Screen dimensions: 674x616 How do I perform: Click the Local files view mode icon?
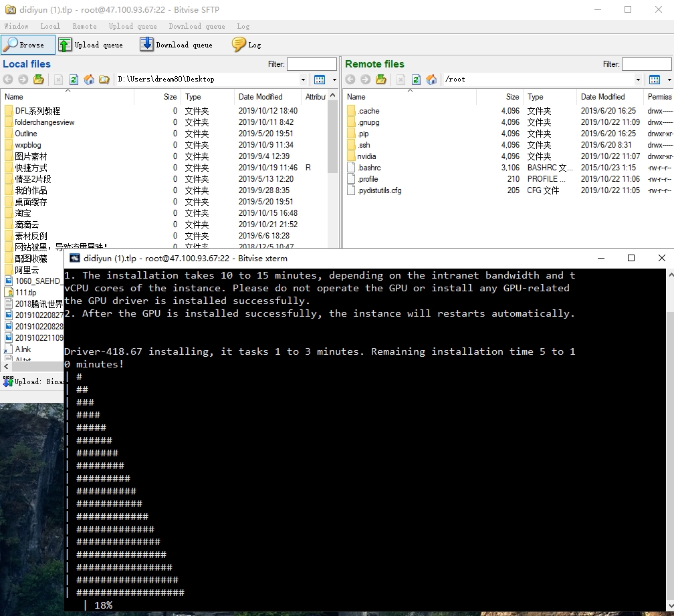(x=320, y=80)
